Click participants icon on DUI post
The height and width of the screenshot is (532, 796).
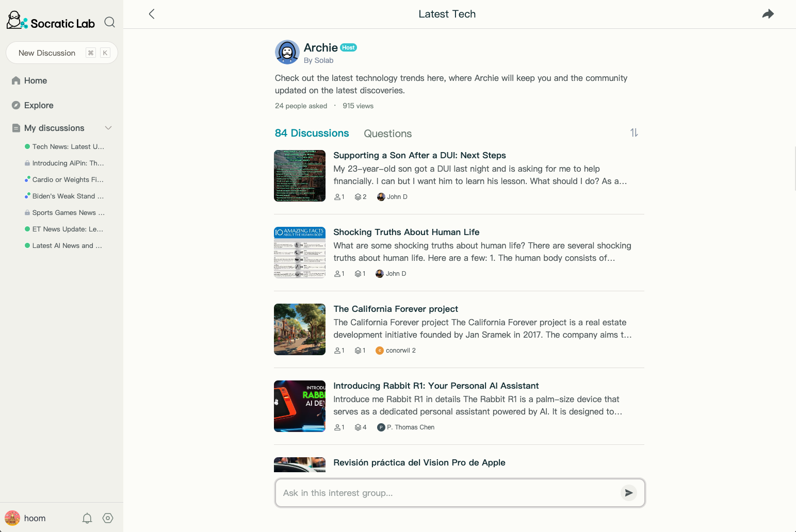click(337, 197)
